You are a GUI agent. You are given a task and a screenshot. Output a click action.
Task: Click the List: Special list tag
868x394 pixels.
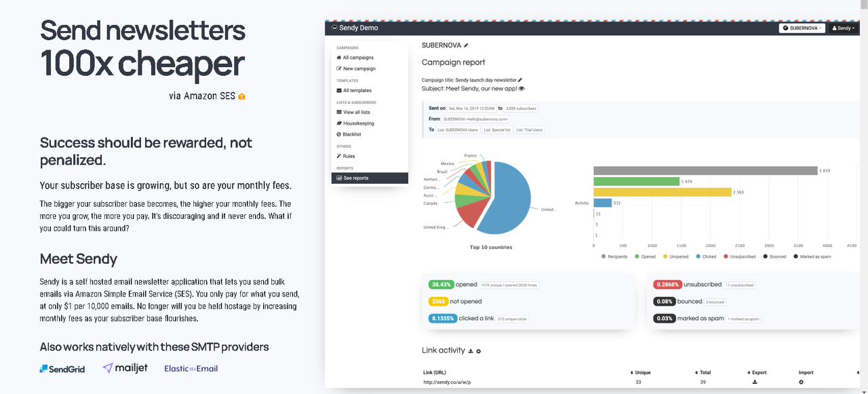click(497, 130)
